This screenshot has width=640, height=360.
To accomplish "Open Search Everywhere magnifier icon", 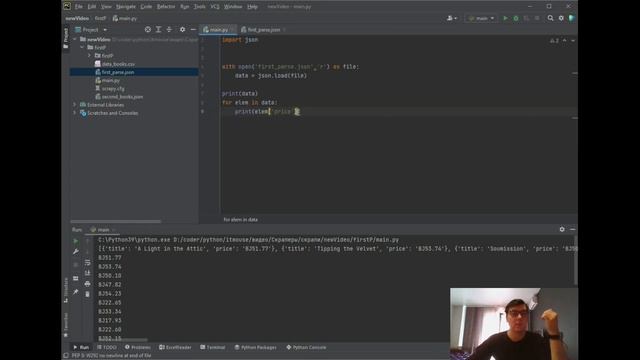I will coord(550,18).
